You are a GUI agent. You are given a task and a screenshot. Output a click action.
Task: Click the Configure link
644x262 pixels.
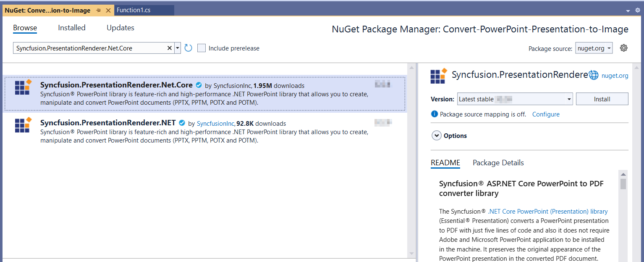point(546,114)
